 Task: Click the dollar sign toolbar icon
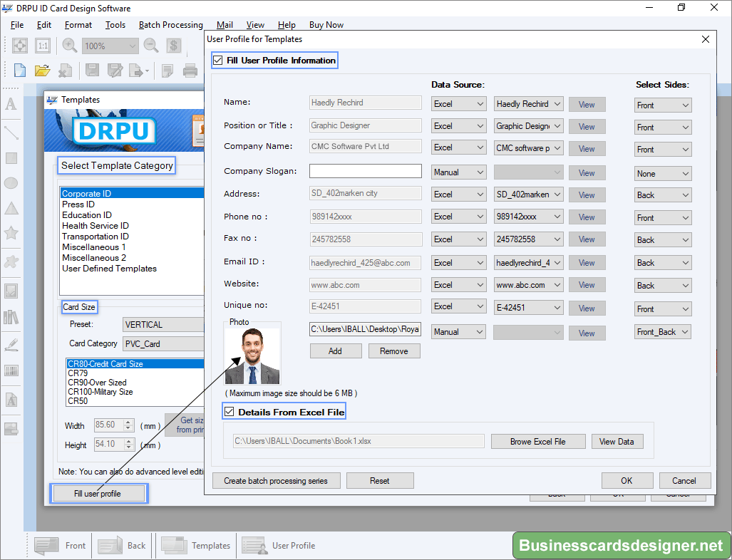pos(174,46)
